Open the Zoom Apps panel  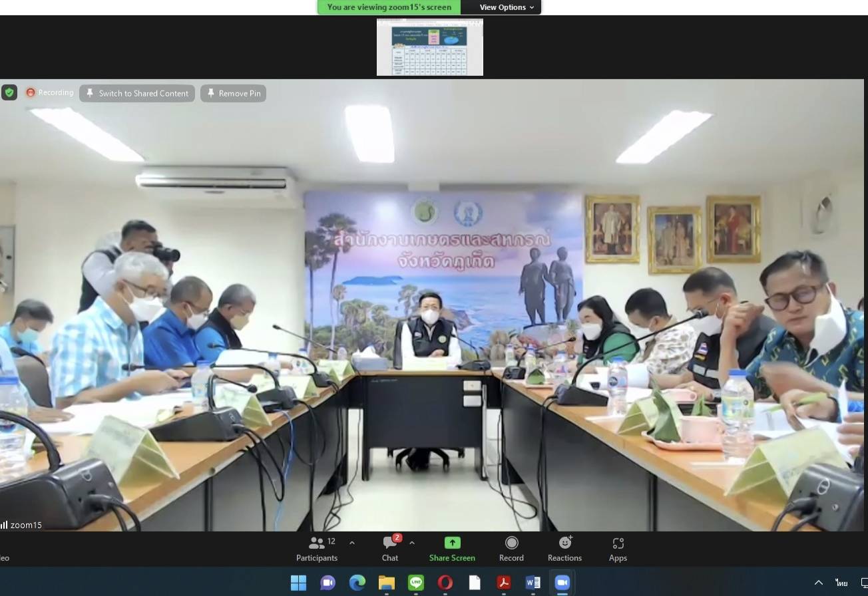click(x=618, y=549)
